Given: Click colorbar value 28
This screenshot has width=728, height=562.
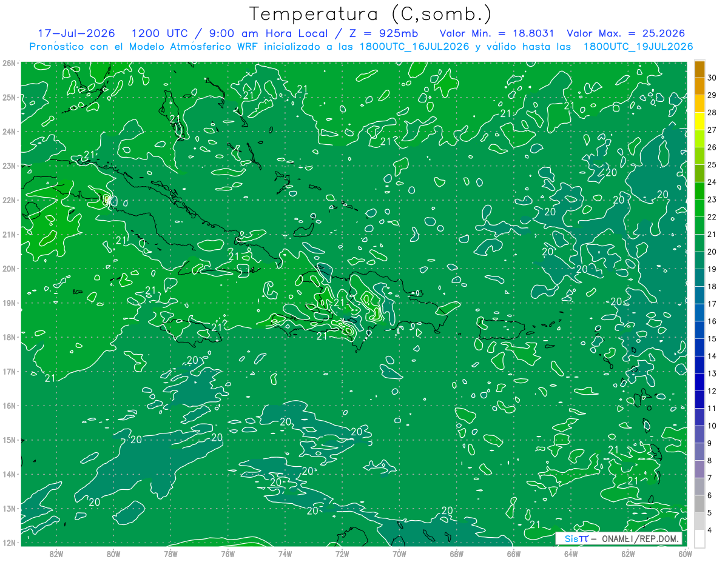Looking at the screenshot, I should [712, 113].
